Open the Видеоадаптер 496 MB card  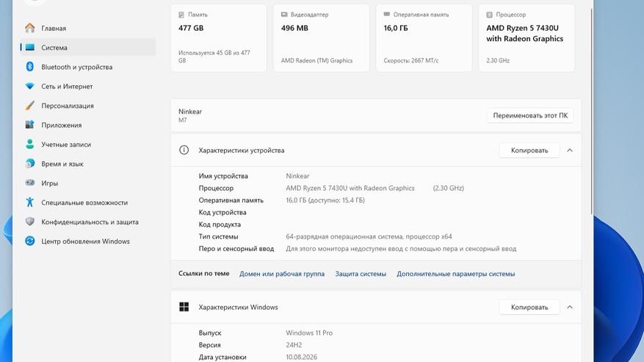pos(321,37)
